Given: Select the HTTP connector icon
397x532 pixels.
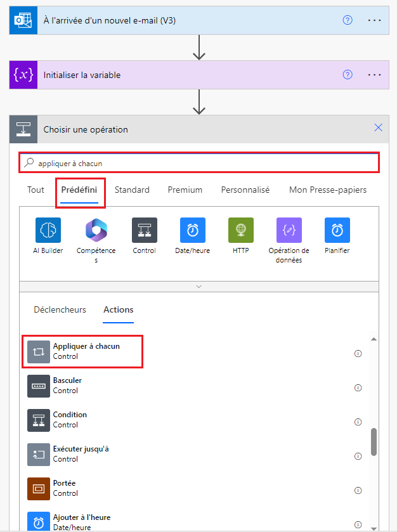Looking at the screenshot, I should [241, 230].
